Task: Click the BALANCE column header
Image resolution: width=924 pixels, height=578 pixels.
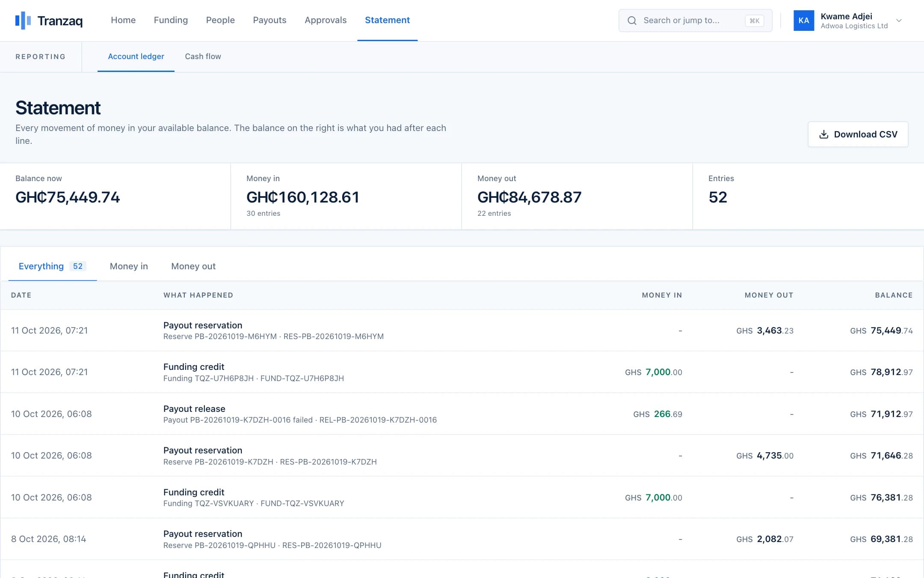Action: [x=894, y=295]
